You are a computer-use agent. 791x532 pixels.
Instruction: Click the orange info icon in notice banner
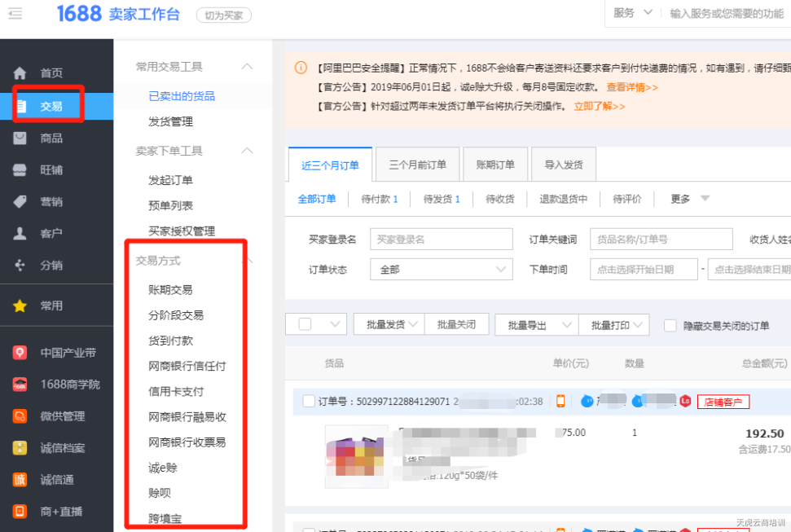(301, 68)
